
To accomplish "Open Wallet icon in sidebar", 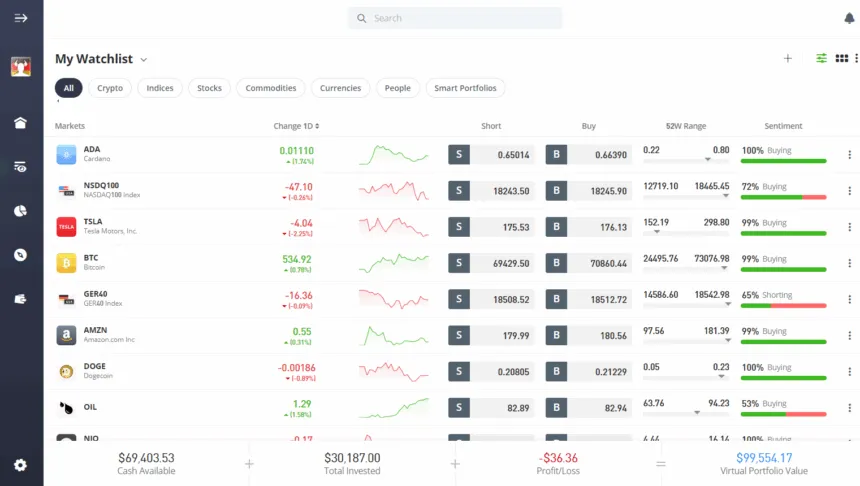I will click(x=20, y=299).
